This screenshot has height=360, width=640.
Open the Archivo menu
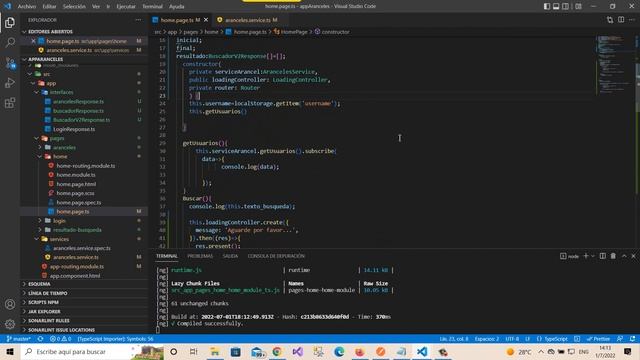pyautogui.click(x=27, y=6)
